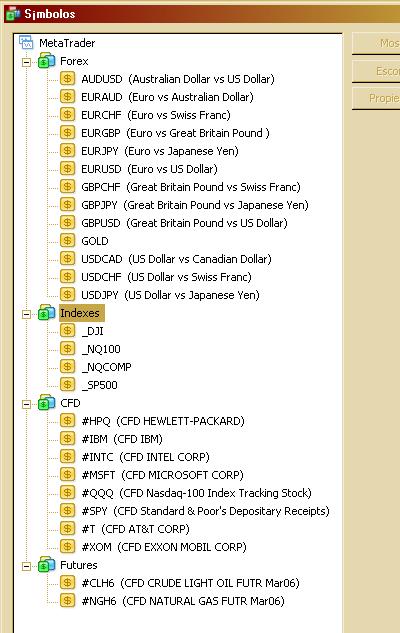Click the _SP500 symbol coin icon
The image size is (400, 633).
coord(67,385)
